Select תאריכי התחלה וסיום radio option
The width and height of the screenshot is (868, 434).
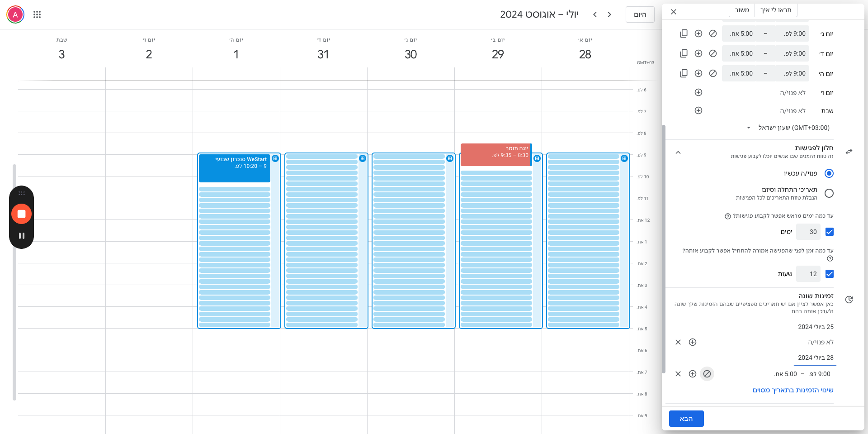829,193
